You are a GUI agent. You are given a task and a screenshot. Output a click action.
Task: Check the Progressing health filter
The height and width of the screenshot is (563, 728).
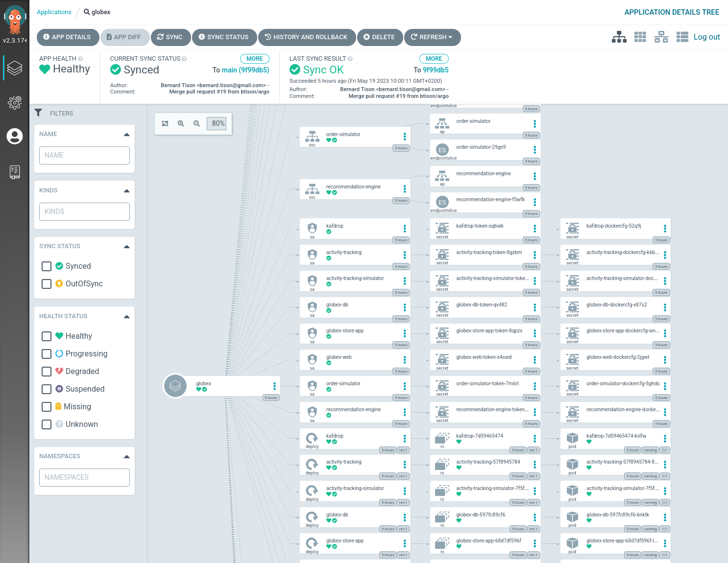click(x=47, y=354)
